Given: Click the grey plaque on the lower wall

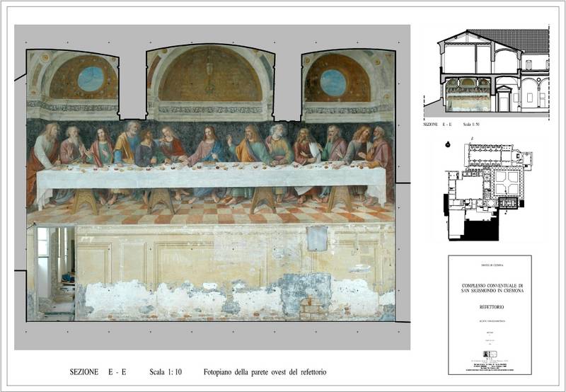Looking at the screenshot, I should pos(317,238).
